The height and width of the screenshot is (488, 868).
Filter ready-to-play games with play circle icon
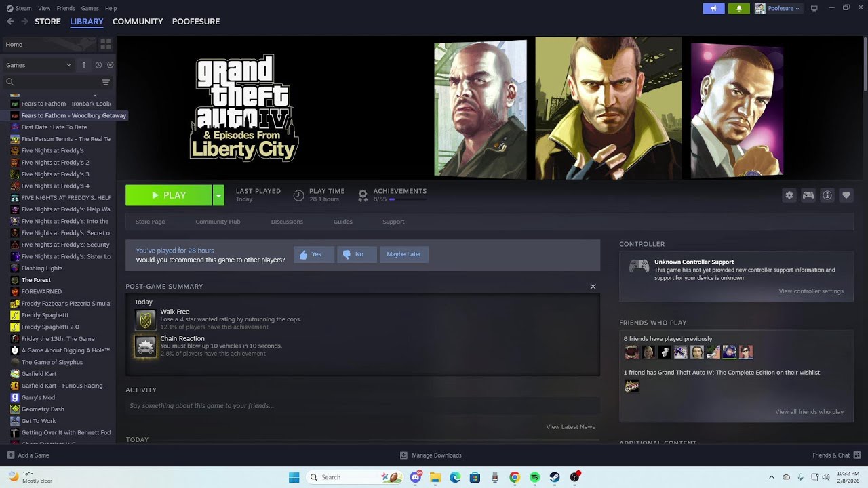click(111, 65)
